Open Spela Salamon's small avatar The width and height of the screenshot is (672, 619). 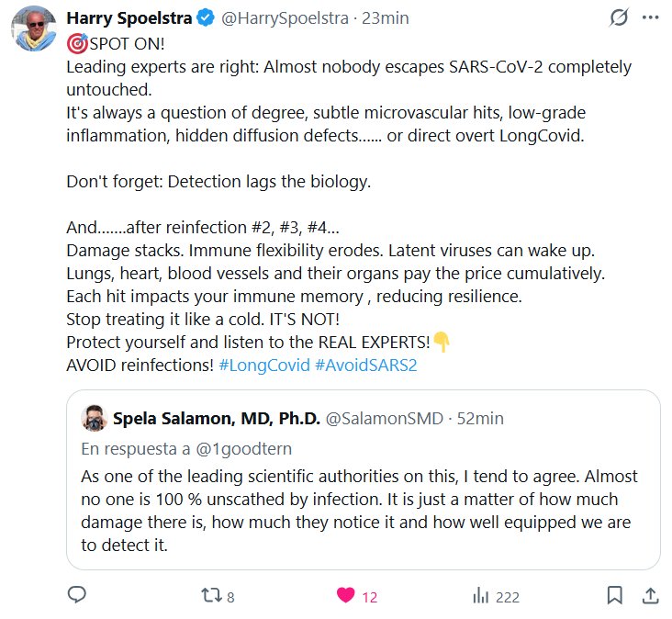point(94,419)
